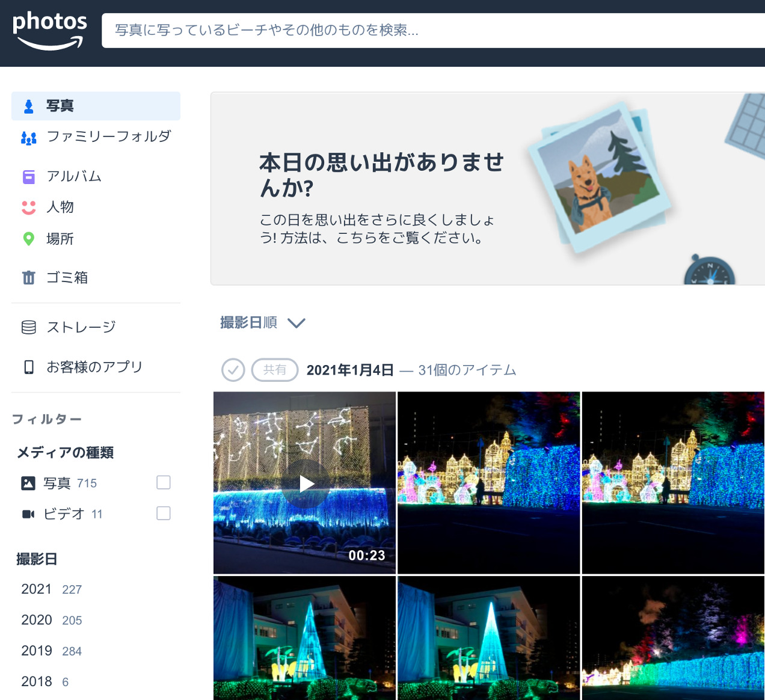This screenshot has width=765, height=700.
Task: Click the 31個のアイテム count text
Action: click(x=467, y=370)
